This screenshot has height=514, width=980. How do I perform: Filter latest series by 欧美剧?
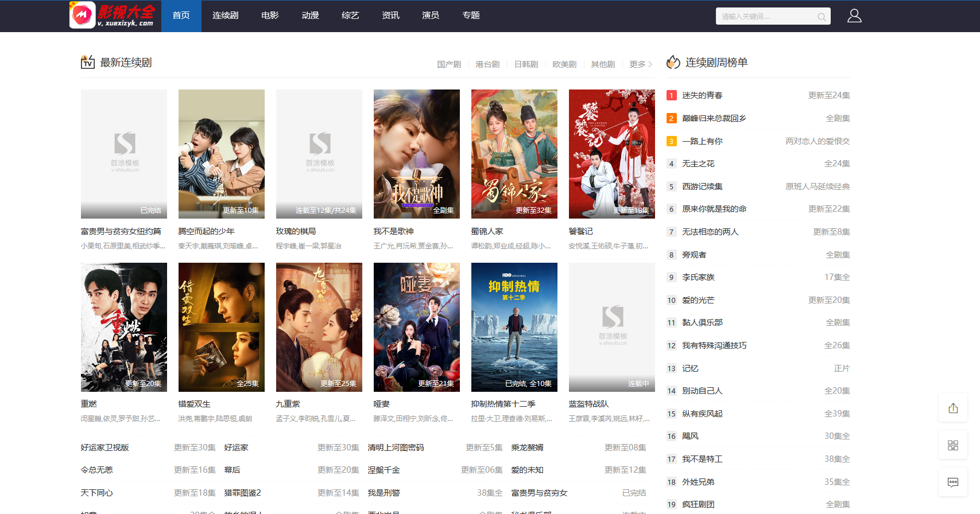pyautogui.click(x=564, y=64)
